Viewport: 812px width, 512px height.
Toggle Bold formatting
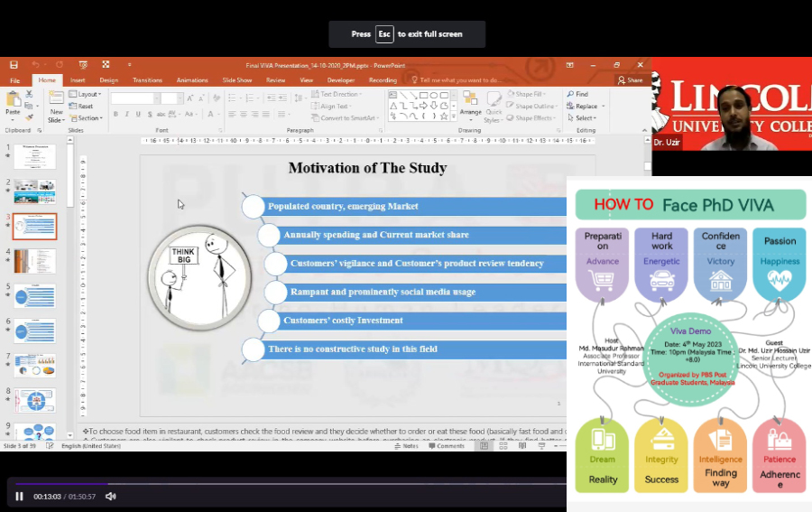(116, 114)
